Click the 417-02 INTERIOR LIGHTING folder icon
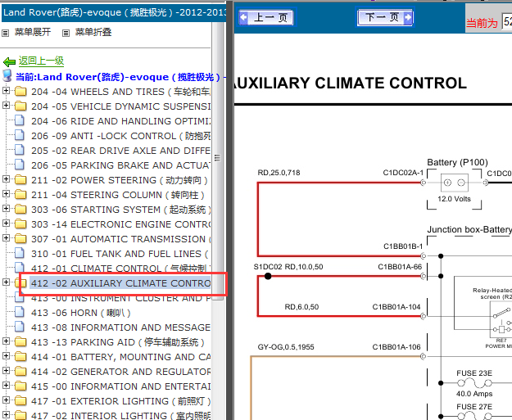 tap(20, 415)
